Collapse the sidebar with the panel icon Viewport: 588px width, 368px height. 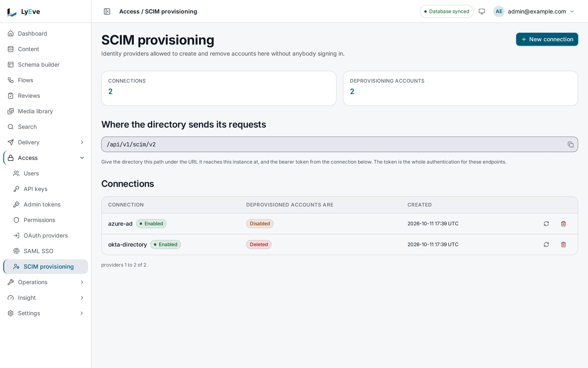click(107, 11)
